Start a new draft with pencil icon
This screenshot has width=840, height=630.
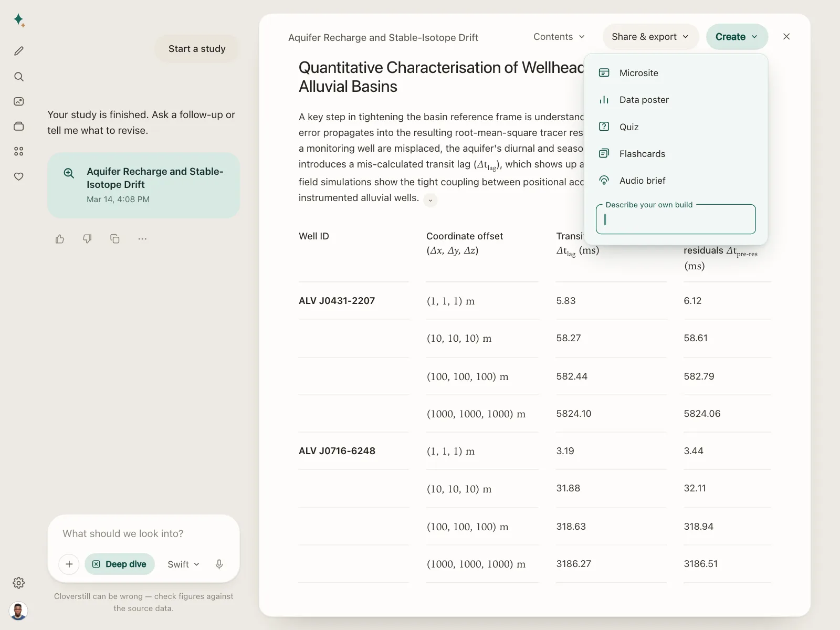coord(19,51)
